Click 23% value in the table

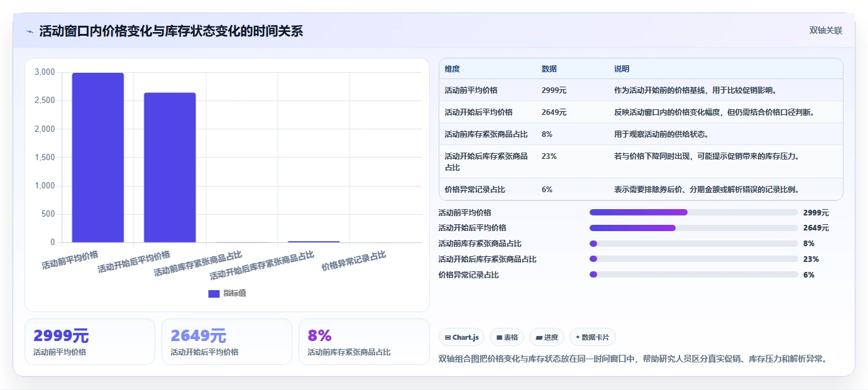[x=549, y=156]
